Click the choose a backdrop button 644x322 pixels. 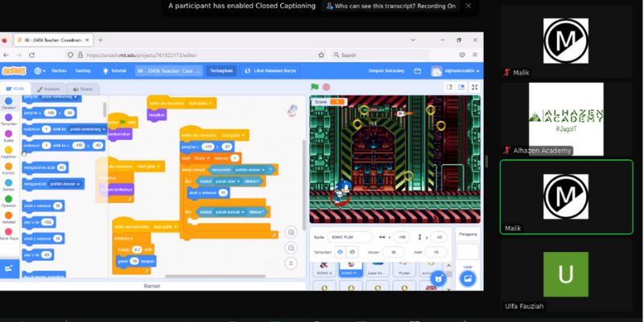click(x=467, y=278)
